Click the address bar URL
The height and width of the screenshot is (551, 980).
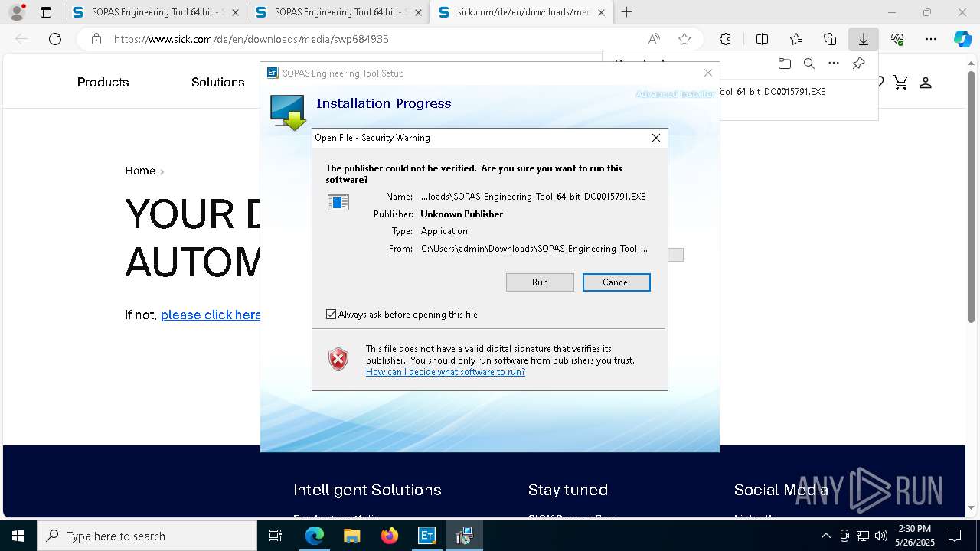(x=251, y=39)
